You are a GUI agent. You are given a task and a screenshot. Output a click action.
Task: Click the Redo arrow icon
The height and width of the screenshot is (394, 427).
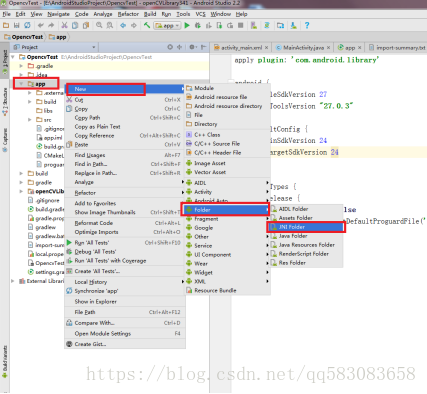[51, 25]
